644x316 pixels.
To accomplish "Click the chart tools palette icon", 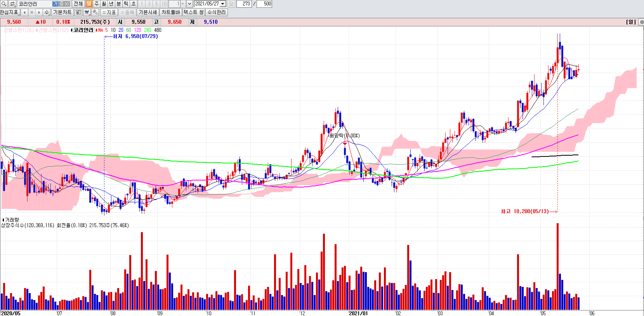I will click(x=79, y=12).
